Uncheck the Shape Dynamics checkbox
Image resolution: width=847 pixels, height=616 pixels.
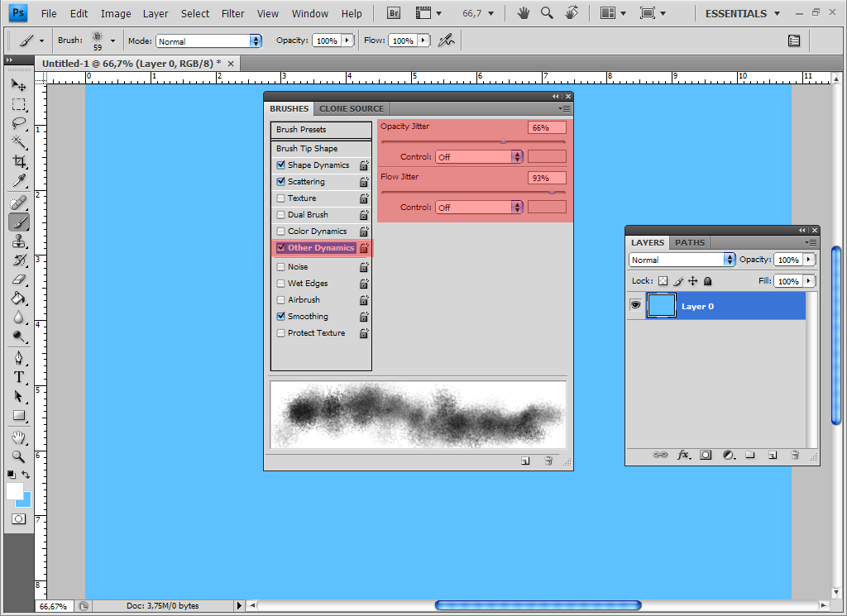coord(281,165)
